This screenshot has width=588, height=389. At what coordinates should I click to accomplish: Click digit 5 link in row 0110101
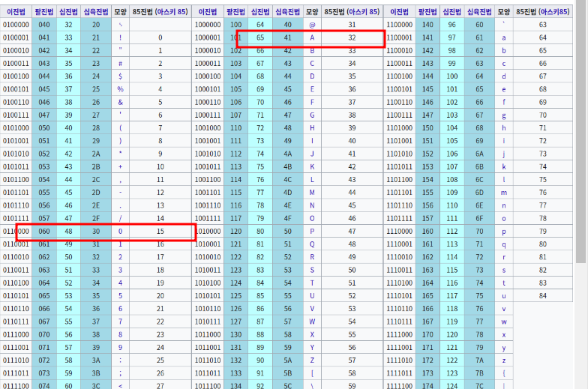120,295
